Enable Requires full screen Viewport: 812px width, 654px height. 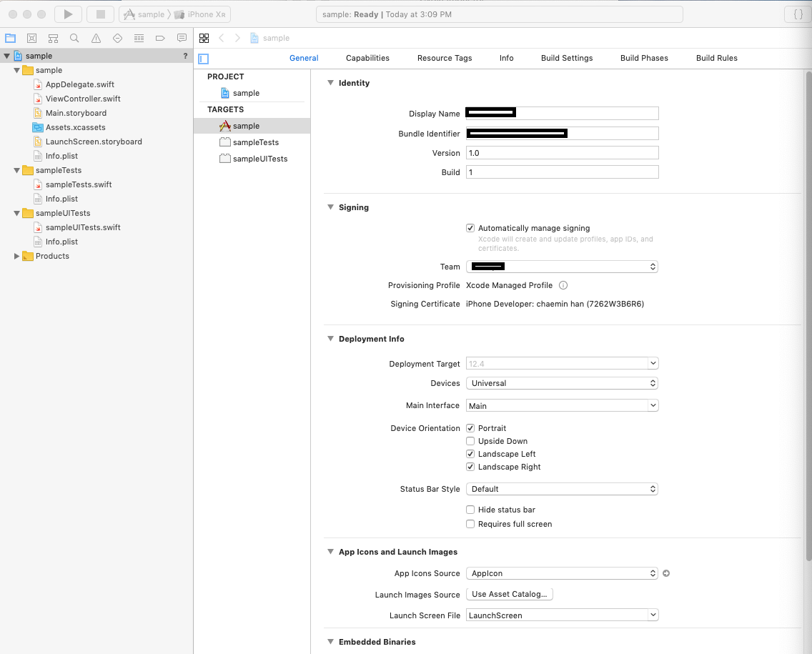[x=470, y=524]
